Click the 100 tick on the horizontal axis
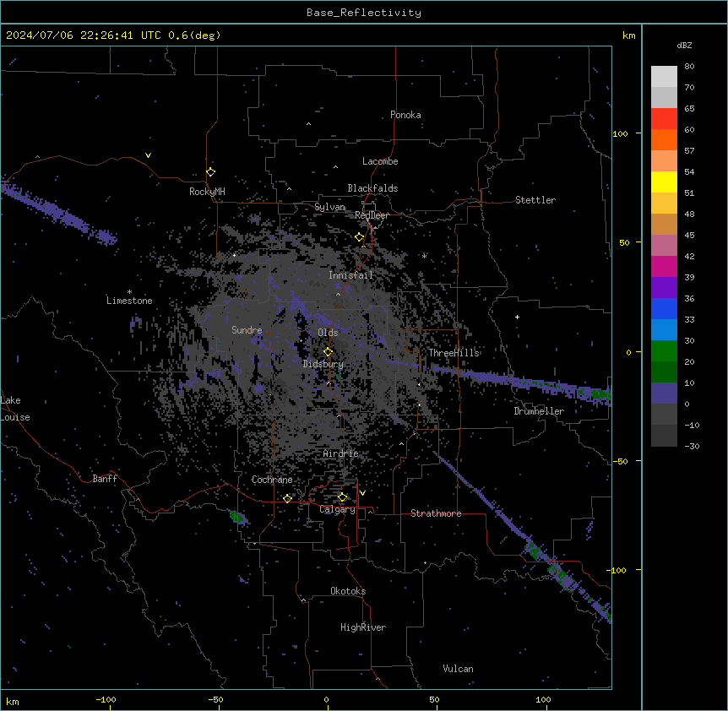The width and height of the screenshot is (728, 711). [543, 700]
